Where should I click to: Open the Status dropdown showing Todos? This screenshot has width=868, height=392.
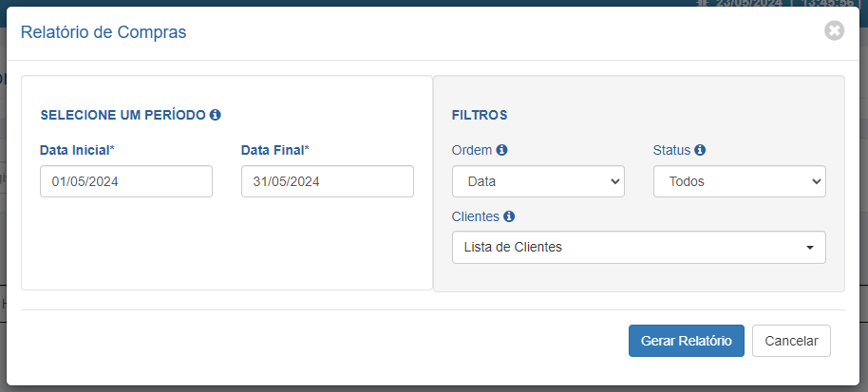(740, 181)
